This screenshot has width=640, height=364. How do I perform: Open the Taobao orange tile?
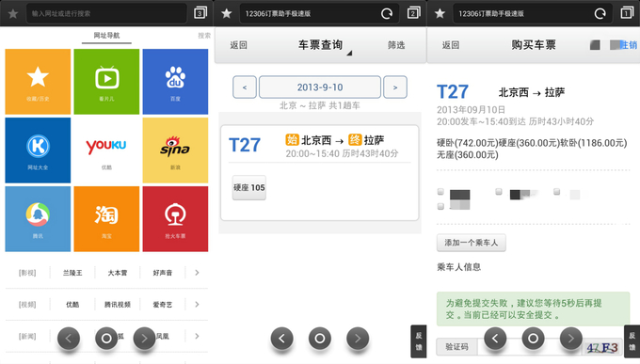click(x=106, y=219)
